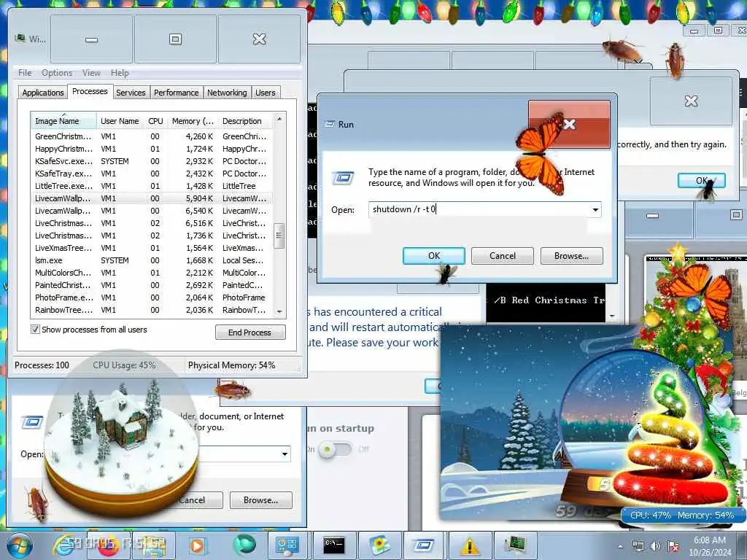Sort by the User Name column header
Screen dimensions: 747x560
[120, 121]
